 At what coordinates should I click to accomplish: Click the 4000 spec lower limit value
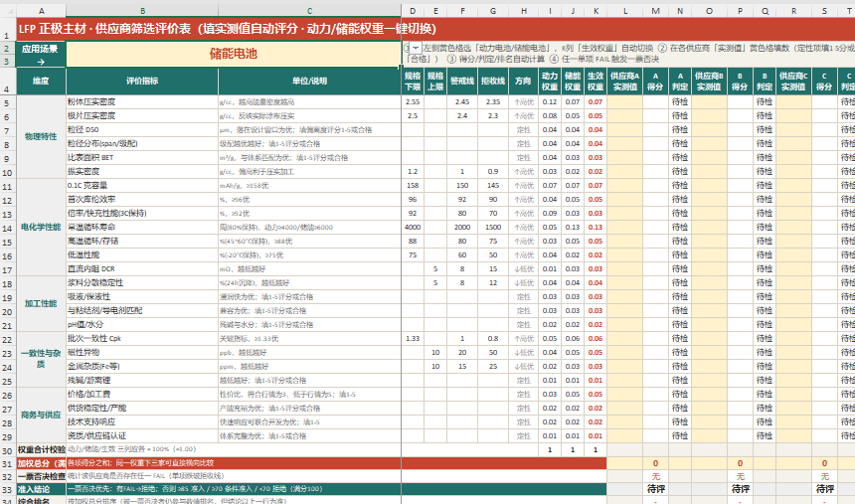413,228
